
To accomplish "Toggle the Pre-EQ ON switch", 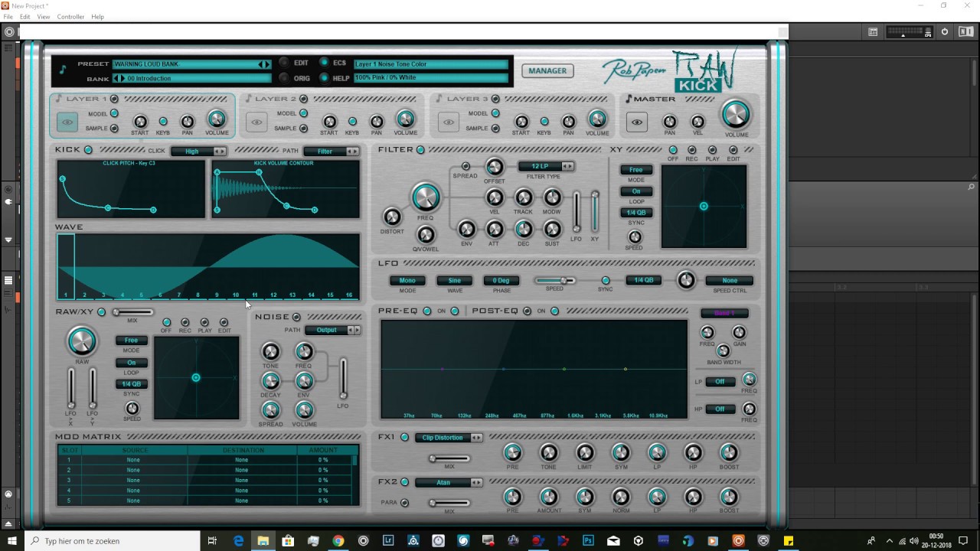I will (x=455, y=311).
